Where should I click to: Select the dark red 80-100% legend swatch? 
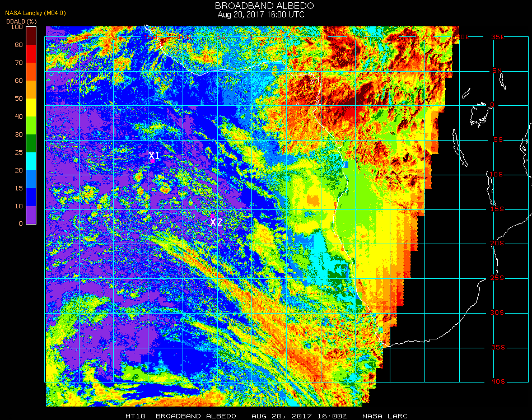coord(31,36)
